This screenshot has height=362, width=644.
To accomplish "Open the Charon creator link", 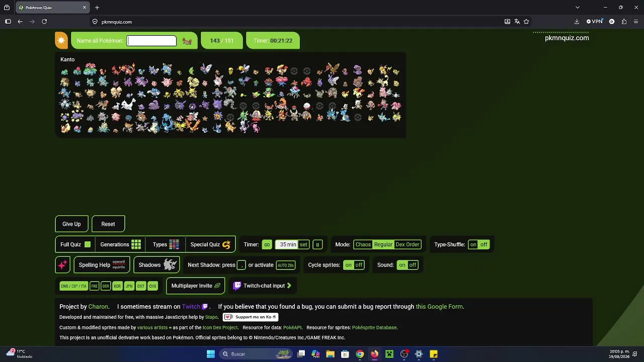I will tap(98, 307).
